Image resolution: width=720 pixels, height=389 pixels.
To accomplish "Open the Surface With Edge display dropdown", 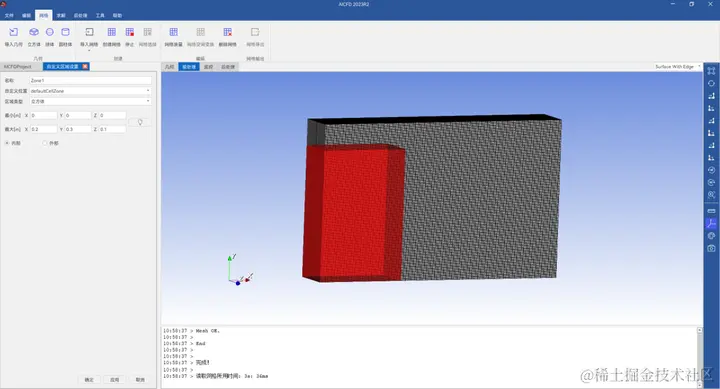I will coord(678,67).
